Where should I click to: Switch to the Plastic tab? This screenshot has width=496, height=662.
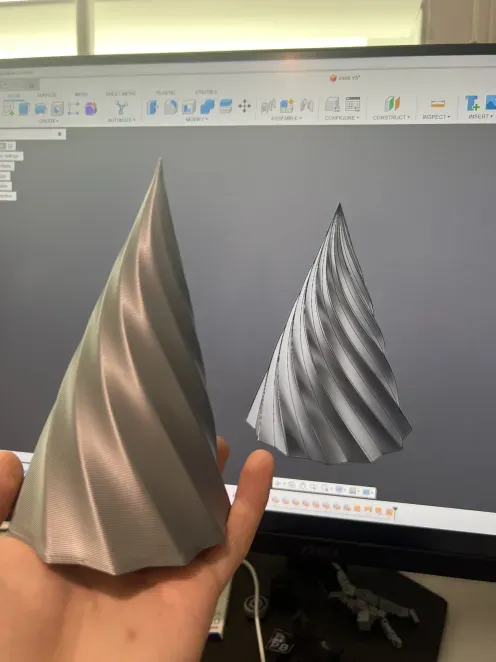pos(165,93)
